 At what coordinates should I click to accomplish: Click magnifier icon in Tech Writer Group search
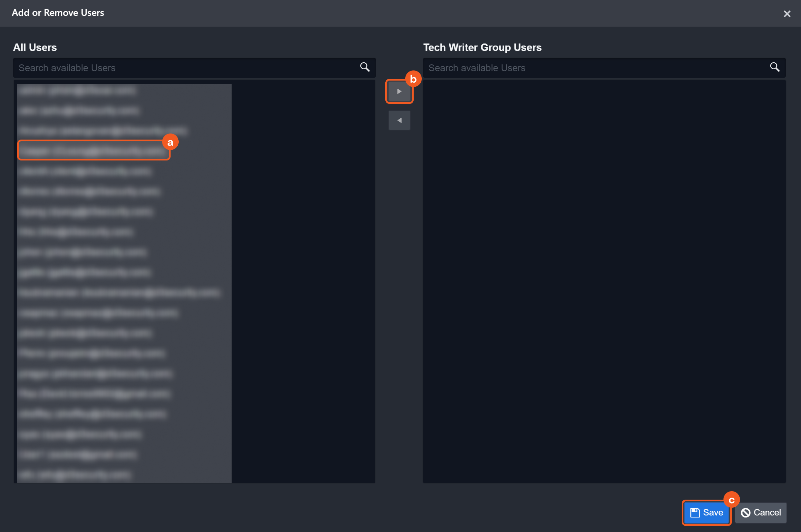(x=775, y=67)
